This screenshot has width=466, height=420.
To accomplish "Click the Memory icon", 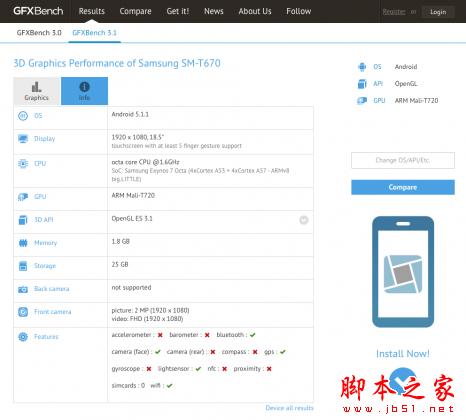I will click(x=23, y=243).
